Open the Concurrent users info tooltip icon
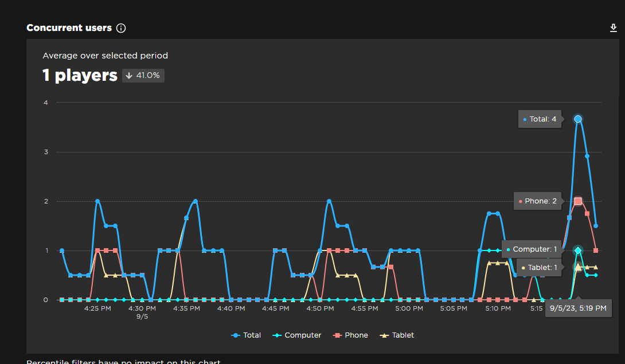 click(120, 28)
